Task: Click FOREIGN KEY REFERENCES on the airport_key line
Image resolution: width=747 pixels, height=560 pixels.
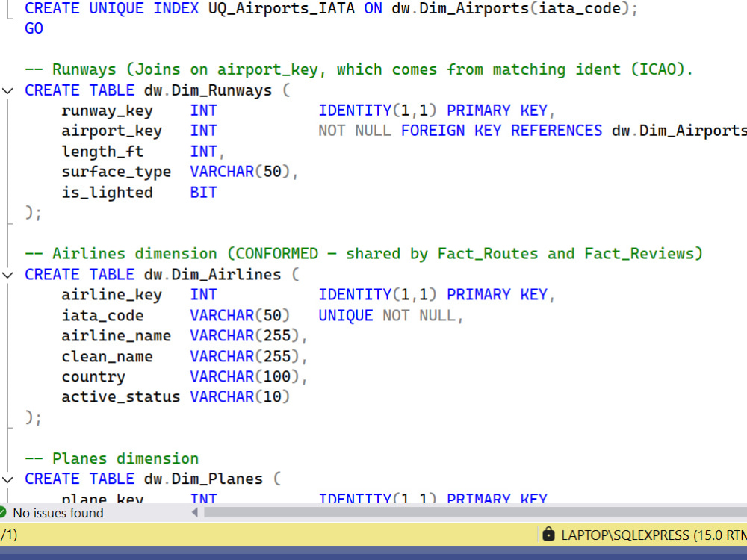Action: point(501,131)
